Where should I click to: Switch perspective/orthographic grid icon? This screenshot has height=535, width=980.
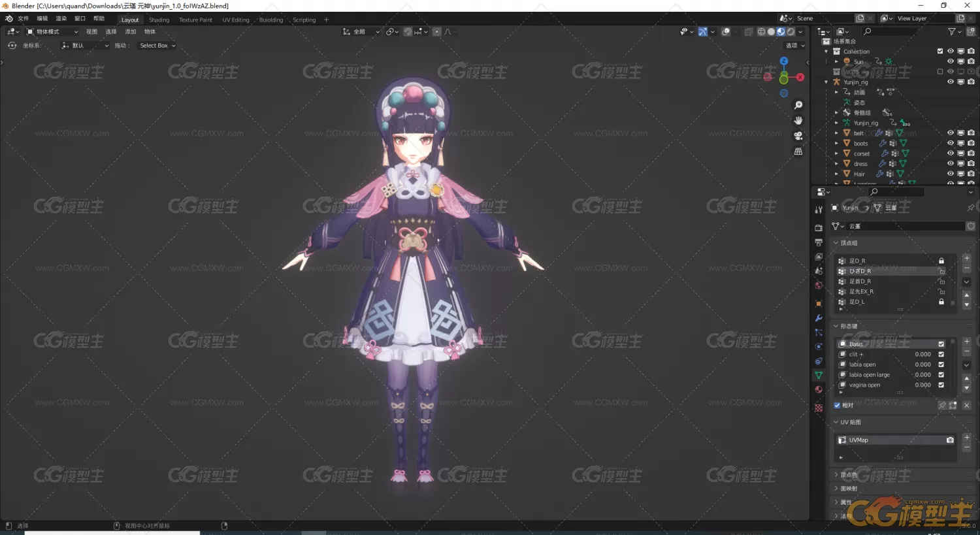pyautogui.click(x=798, y=152)
